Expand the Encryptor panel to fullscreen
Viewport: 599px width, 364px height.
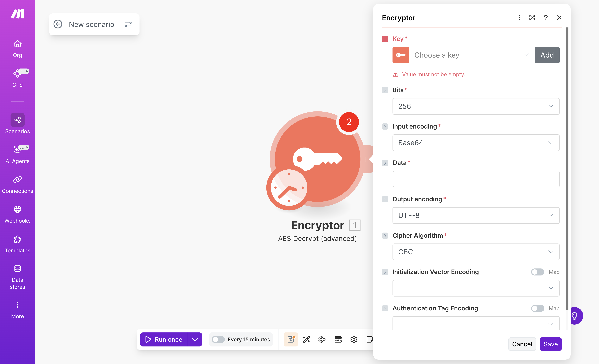[532, 18]
